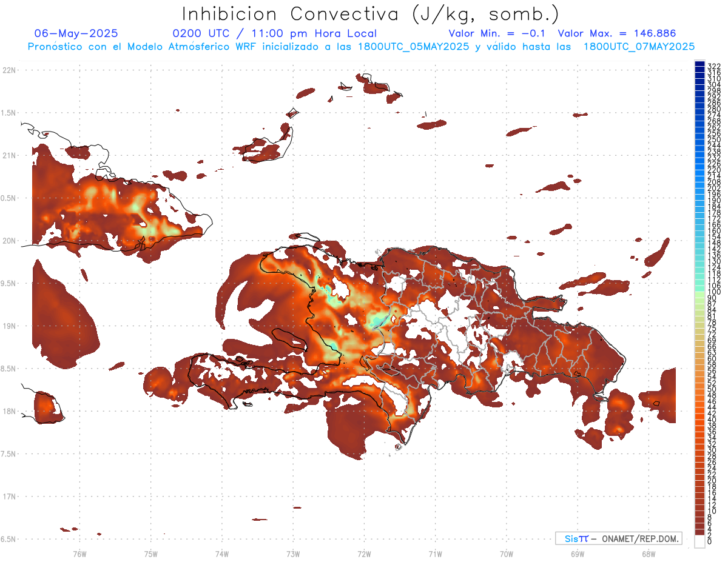This screenshot has height=562, width=728.
Task: Click the '71W' longitude label
Action: pyautogui.click(x=435, y=554)
